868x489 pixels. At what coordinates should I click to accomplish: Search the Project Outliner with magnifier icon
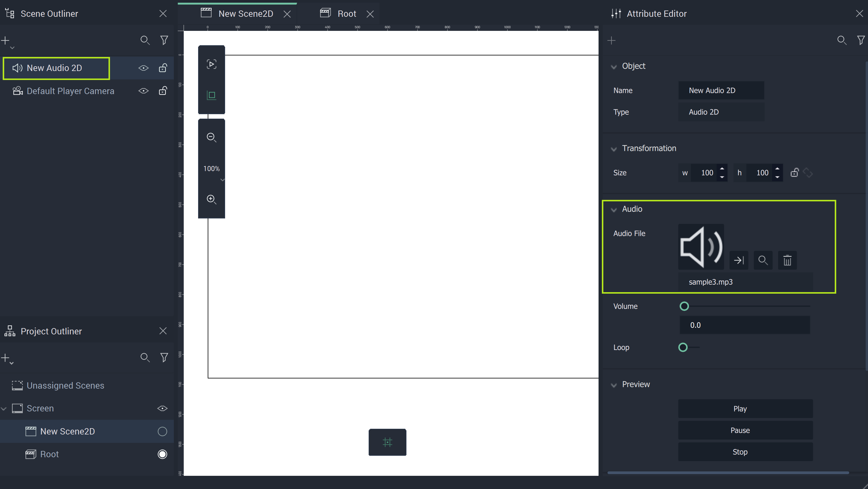[145, 357]
